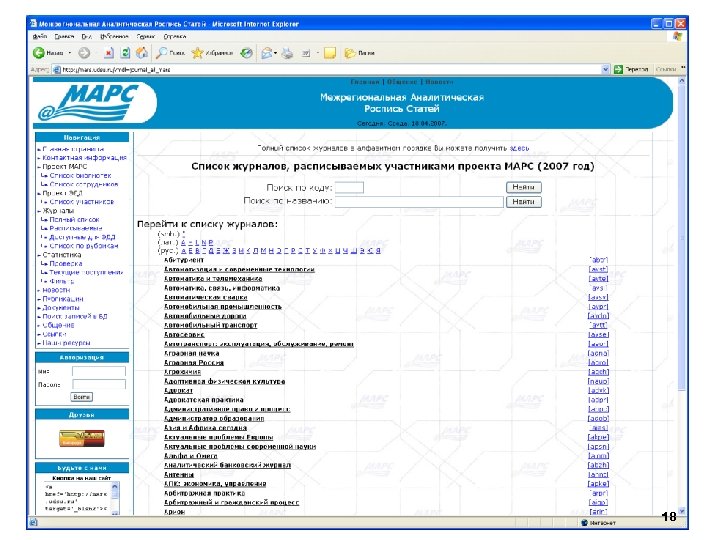Click the Адвокатская практика journal title

pos(204,400)
